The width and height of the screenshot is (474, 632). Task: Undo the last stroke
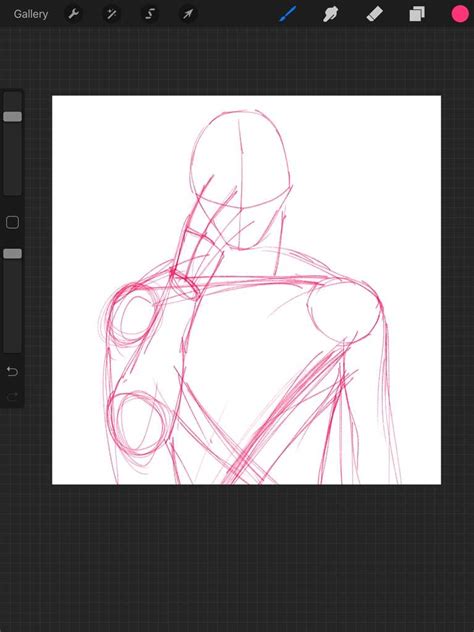point(12,371)
